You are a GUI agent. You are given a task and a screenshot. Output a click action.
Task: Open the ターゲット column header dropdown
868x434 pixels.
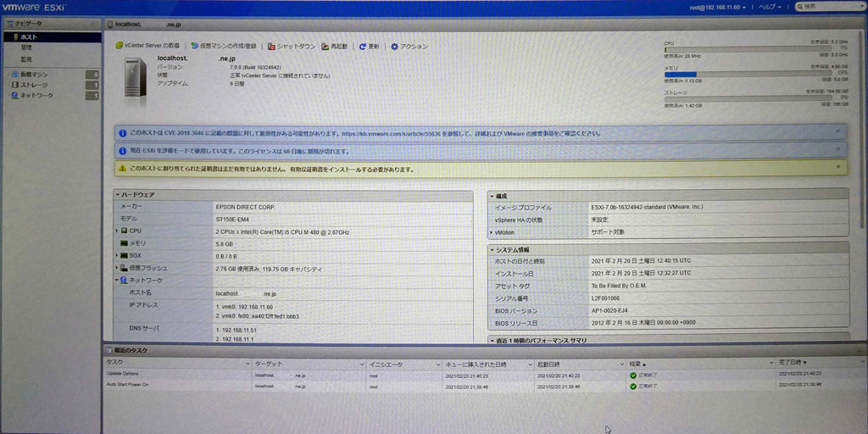(x=361, y=364)
